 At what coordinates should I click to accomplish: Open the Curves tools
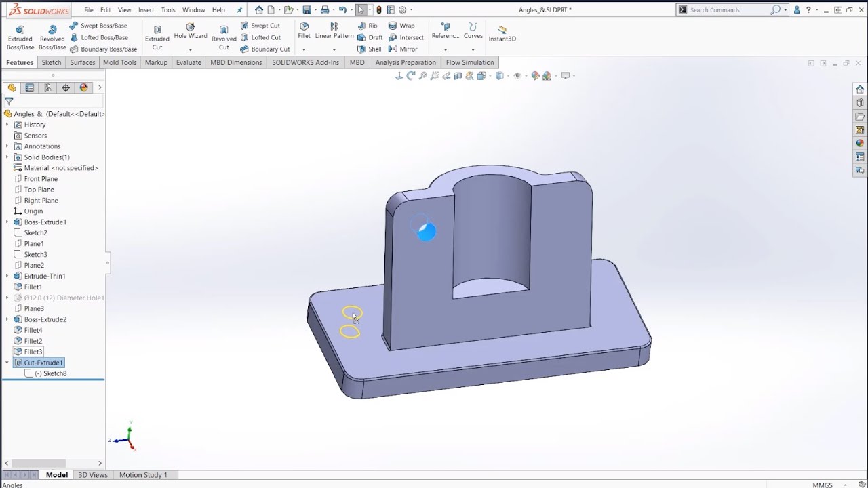[473, 31]
